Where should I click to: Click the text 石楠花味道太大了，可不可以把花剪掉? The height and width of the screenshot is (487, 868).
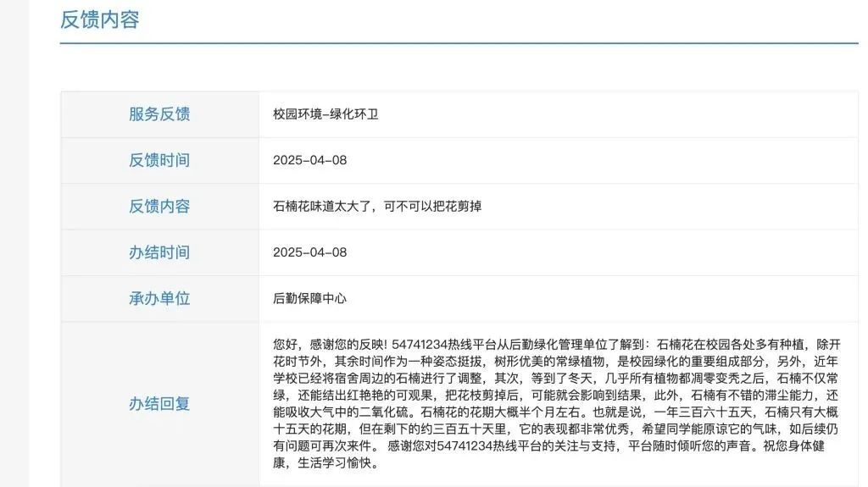click(377, 206)
